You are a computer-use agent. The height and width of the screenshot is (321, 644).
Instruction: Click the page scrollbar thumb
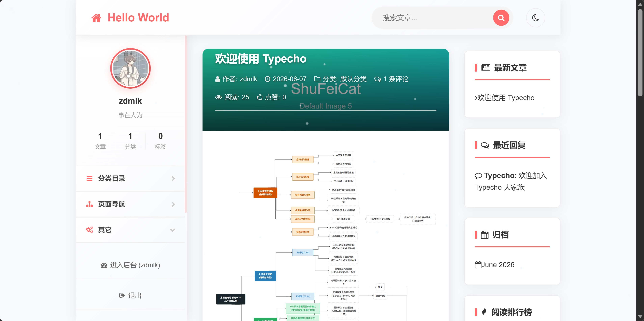(x=640, y=52)
